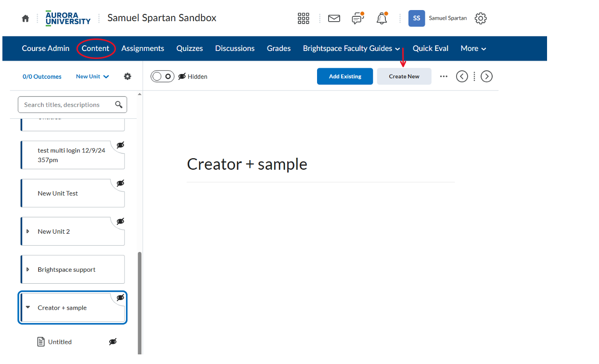Toggle hidden eye on New Unit Test
This screenshot has width=599, height=364.
[120, 183]
